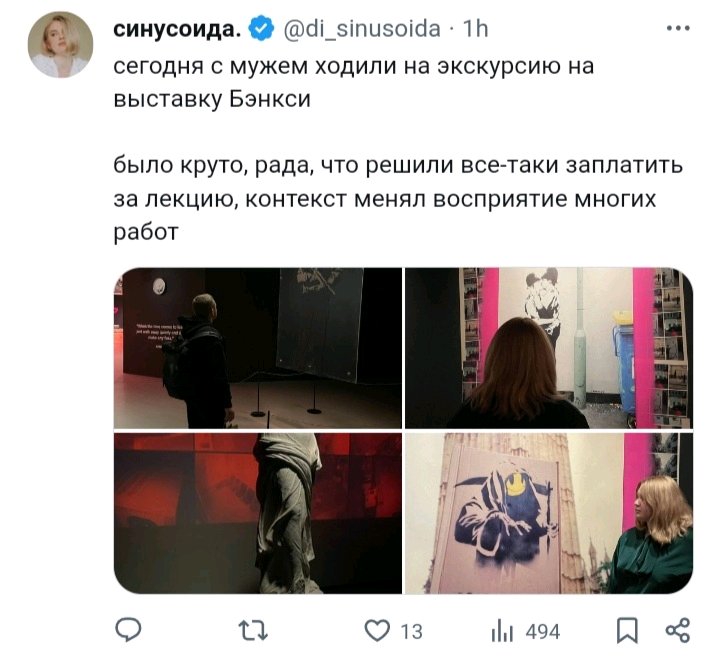Image resolution: width=720 pixels, height=661 pixels.
Task: Click the blue verified badge
Action: (261, 29)
